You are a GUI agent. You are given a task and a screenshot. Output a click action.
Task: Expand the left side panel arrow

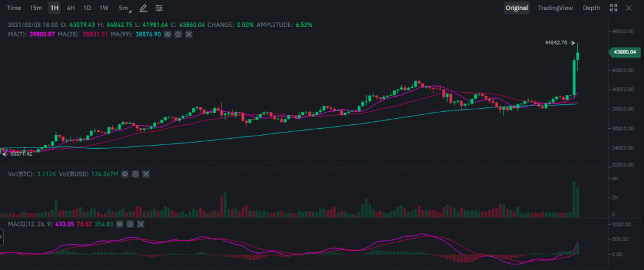point(2,237)
